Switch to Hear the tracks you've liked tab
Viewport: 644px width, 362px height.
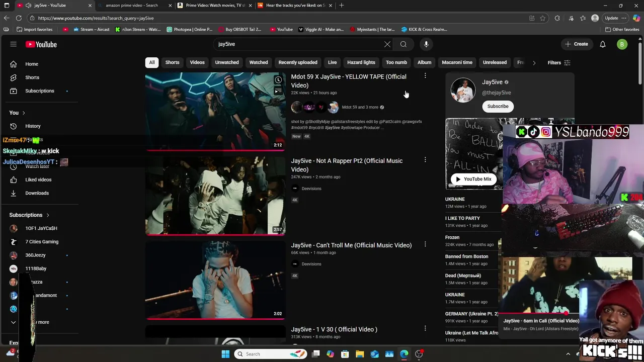coord(295,5)
